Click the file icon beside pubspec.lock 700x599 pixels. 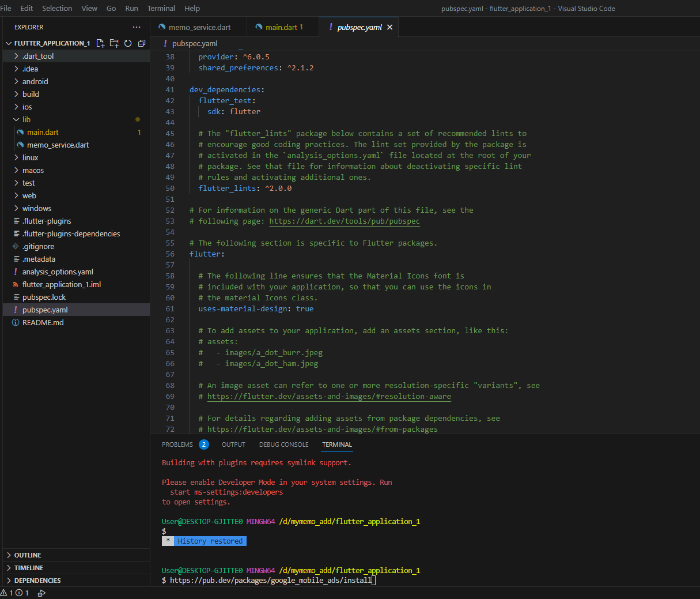tap(17, 297)
